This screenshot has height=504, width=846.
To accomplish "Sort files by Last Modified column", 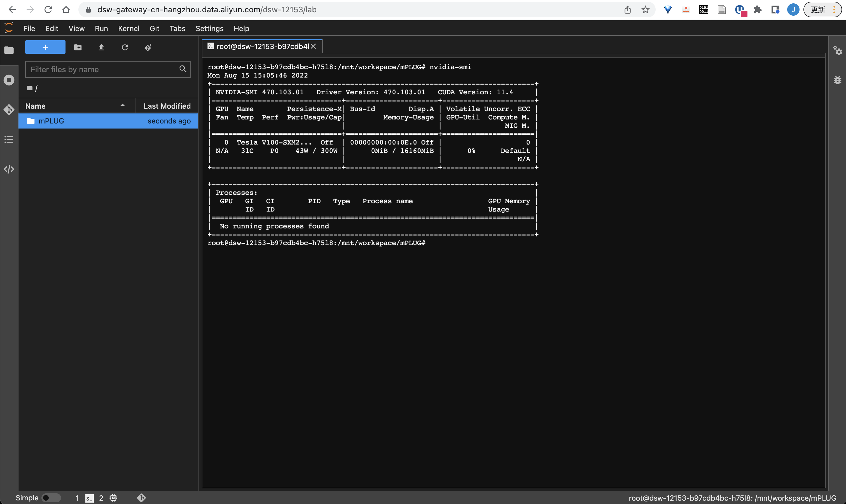I will 167,106.
